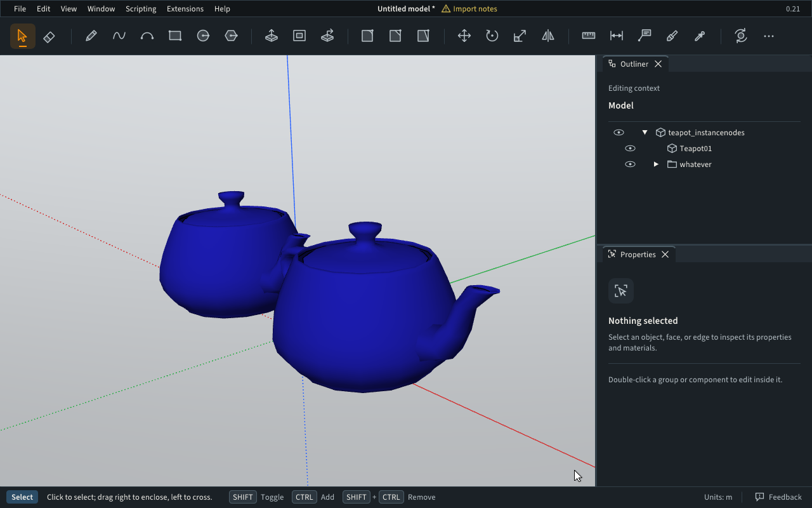The width and height of the screenshot is (812, 508).
Task: Collapse the teapot_instancenodes tree node
Action: 645,133
